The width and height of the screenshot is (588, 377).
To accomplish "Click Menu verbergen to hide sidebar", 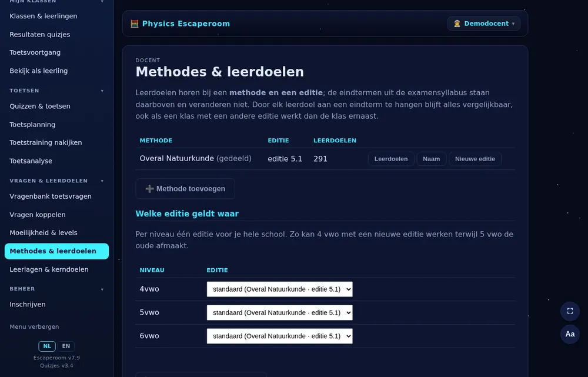I will click(34, 327).
